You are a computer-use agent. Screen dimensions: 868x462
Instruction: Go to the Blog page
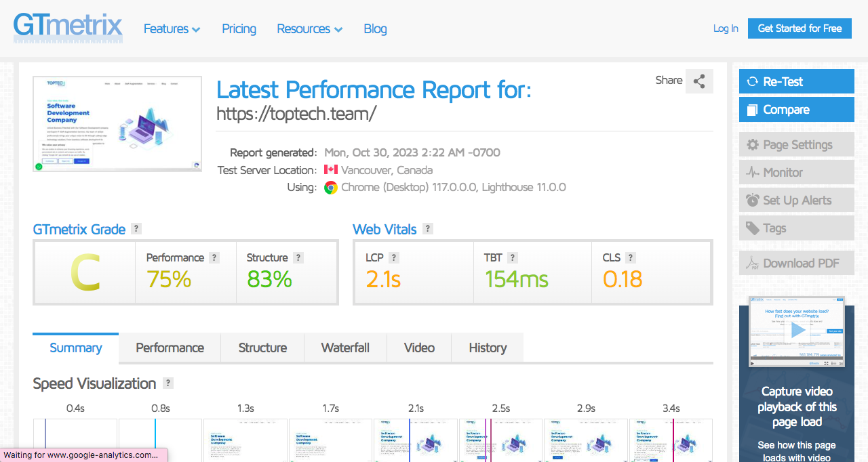pyautogui.click(x=375, y=28)
